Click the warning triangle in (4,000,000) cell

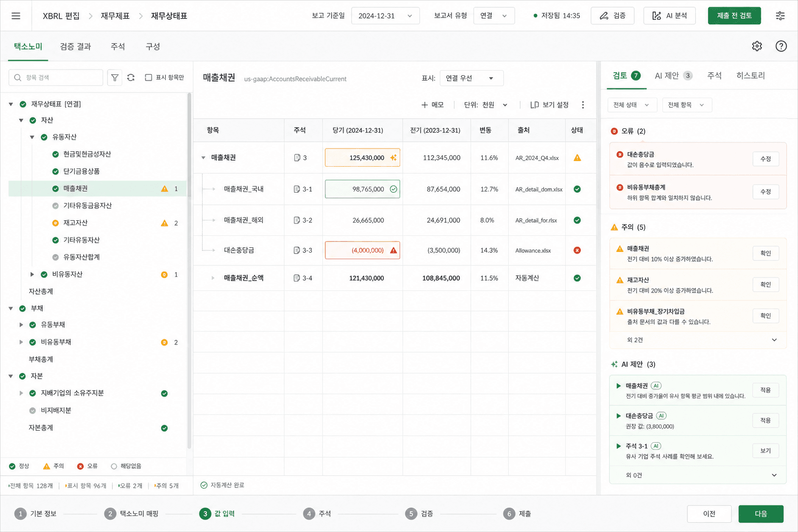tap(393, 250)
